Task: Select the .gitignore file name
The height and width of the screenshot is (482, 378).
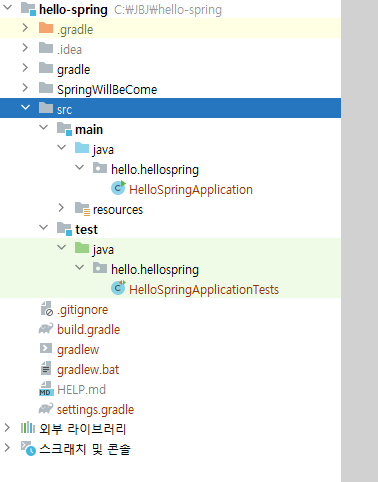Action: (83, 310)
